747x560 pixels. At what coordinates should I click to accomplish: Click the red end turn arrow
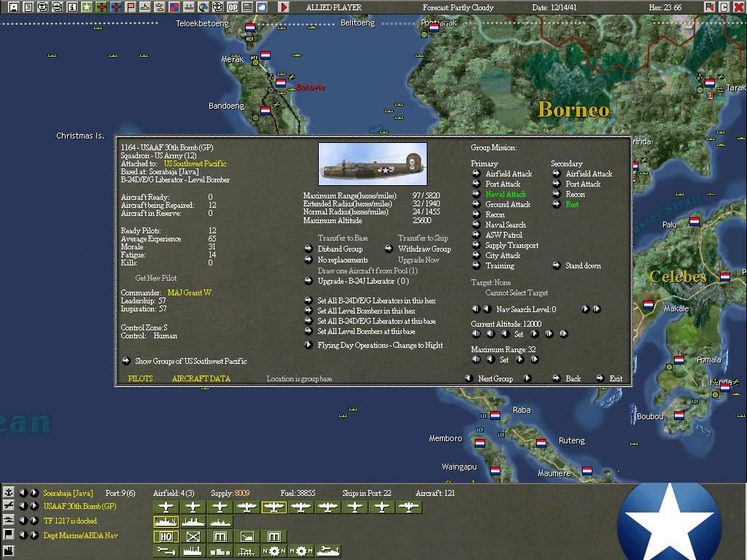284,7
